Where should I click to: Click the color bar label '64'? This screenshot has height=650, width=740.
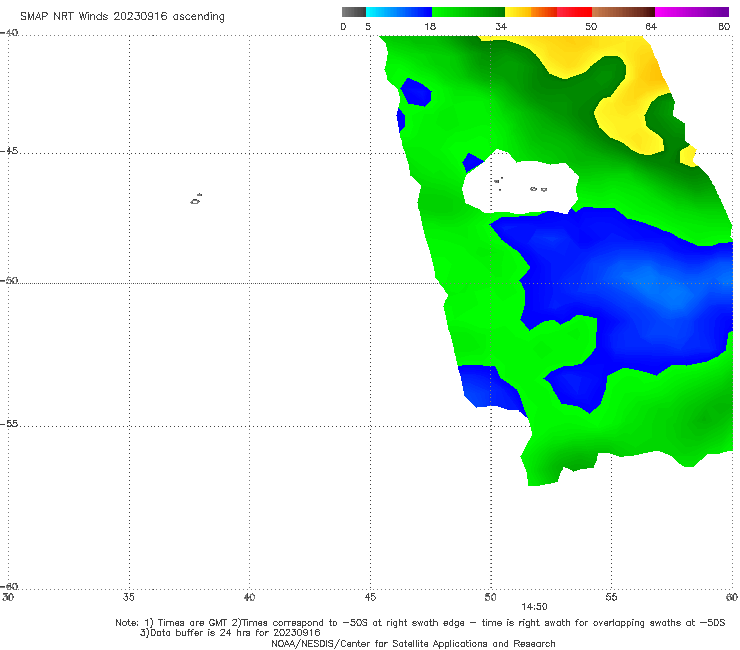[x=651, y=26]
